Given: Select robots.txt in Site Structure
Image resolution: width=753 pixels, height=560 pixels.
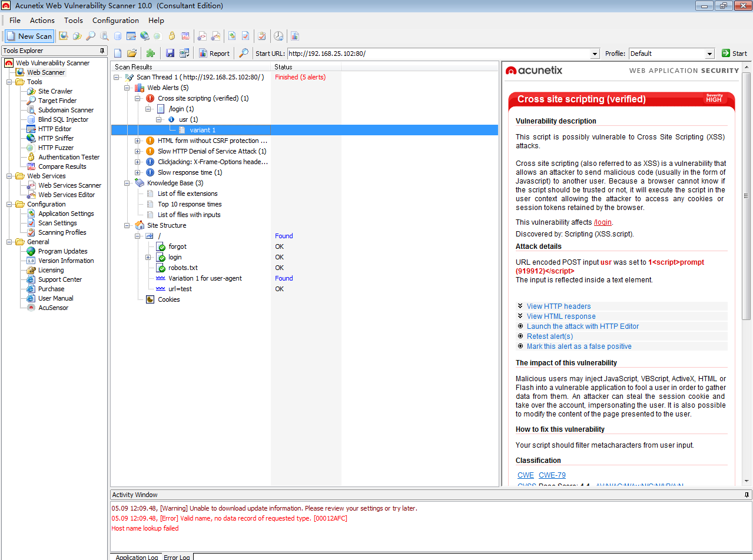Looking at the screenshot, I should [x=183, y=268].
